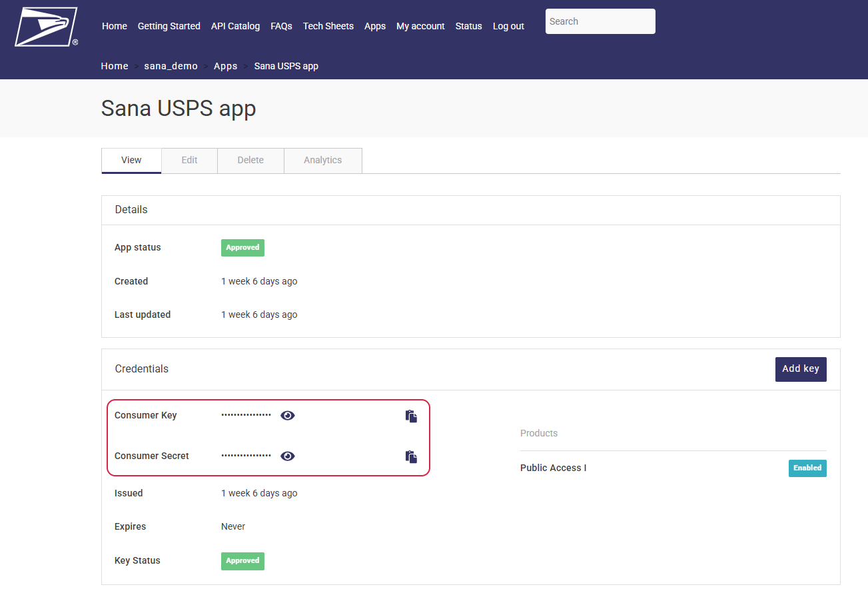Log out of the portal
The image size is (868, 597).
coord(508,26)
